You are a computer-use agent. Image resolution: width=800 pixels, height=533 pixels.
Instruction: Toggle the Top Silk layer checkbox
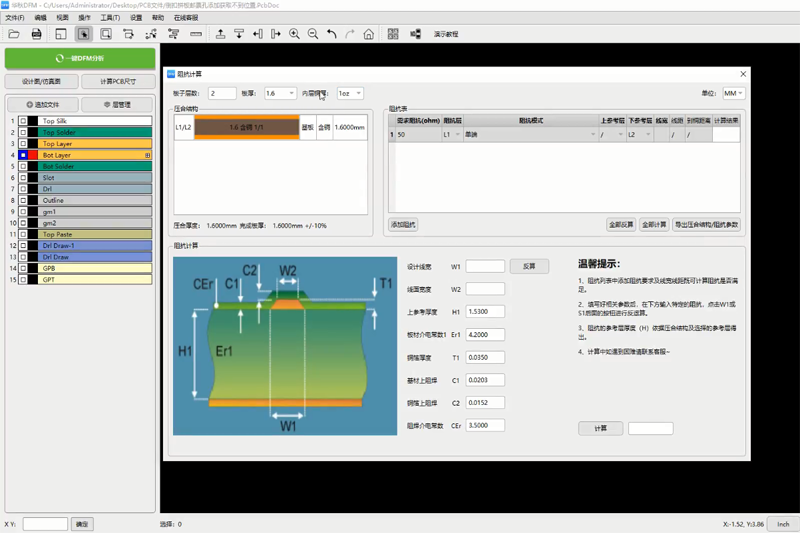[x=23, y=121]
